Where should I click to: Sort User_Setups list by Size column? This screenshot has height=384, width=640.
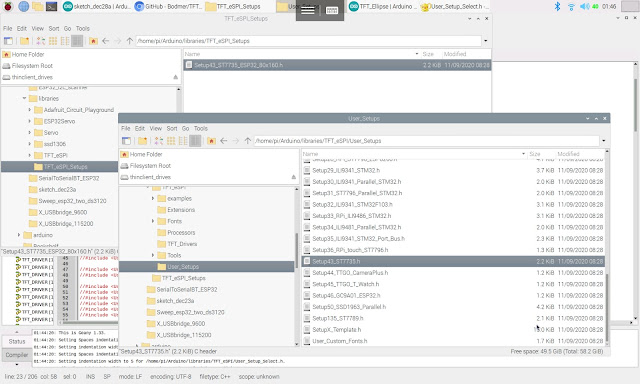(540, 154)
